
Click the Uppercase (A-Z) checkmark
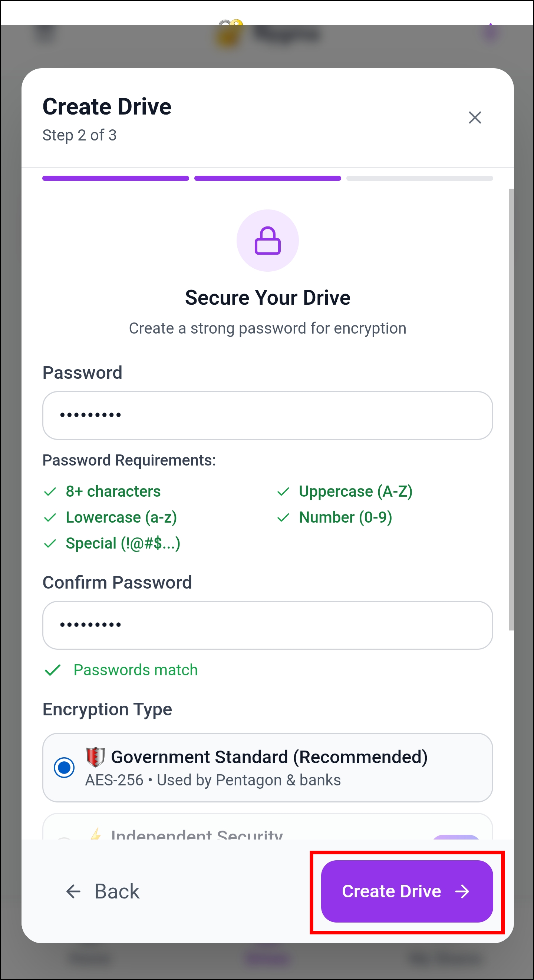tap(283, 491)
